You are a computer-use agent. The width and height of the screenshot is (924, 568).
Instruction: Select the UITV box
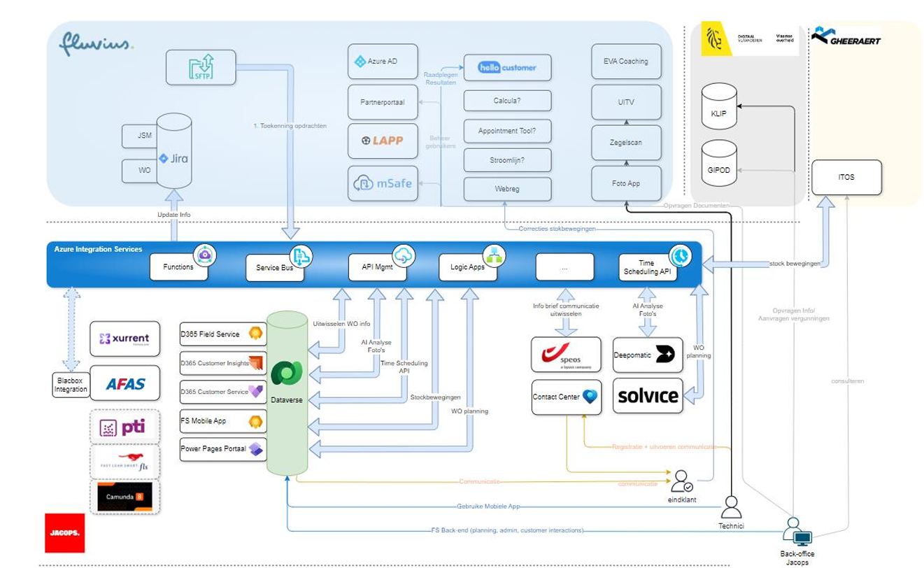[x=626, y=102]
